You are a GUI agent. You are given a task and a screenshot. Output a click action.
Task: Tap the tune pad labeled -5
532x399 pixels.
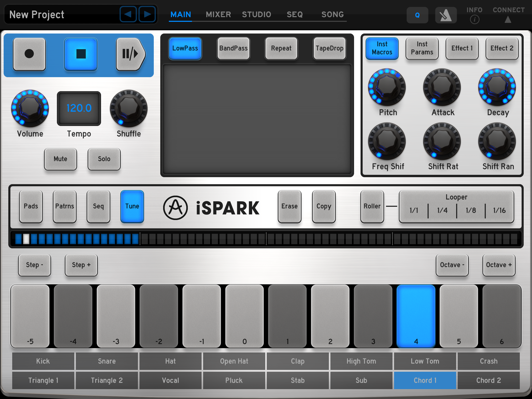point(30,316)
